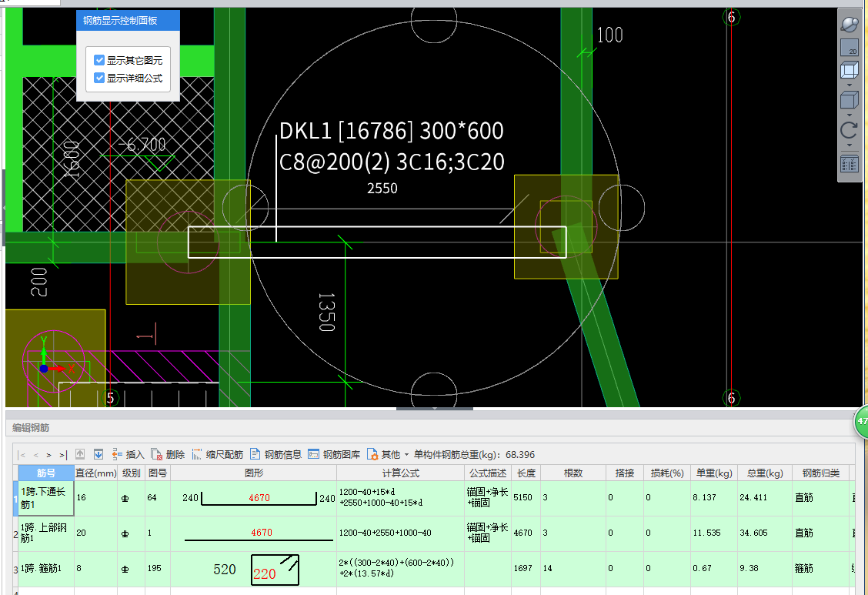
Task: Click the 搭接 column header
Action: 624,473
